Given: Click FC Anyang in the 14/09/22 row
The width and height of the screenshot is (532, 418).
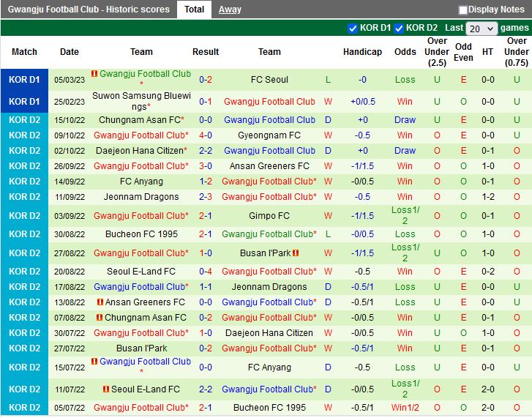Looking at the screenshot, I should pos(141,181).
